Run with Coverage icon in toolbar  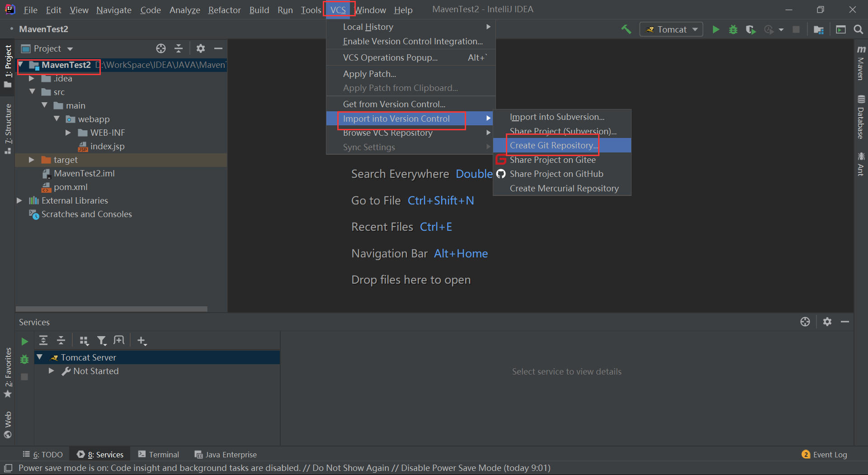pos(750,29)
